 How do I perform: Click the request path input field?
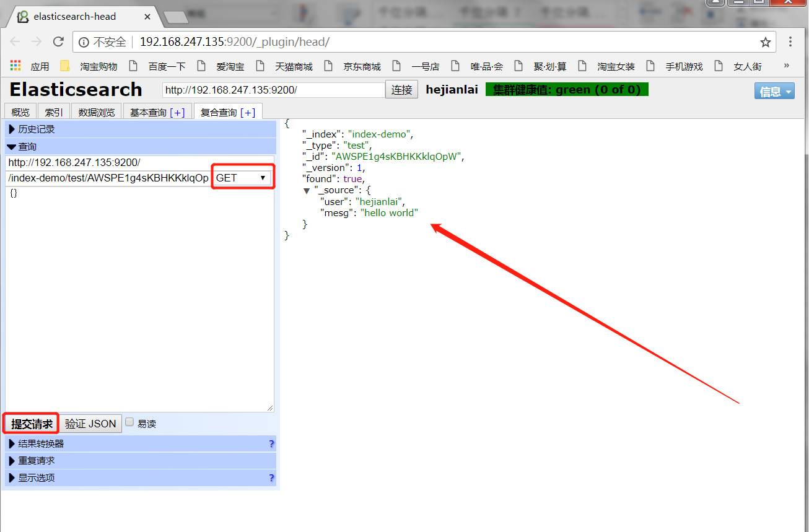pyautogui.click(x=108, y=178)
